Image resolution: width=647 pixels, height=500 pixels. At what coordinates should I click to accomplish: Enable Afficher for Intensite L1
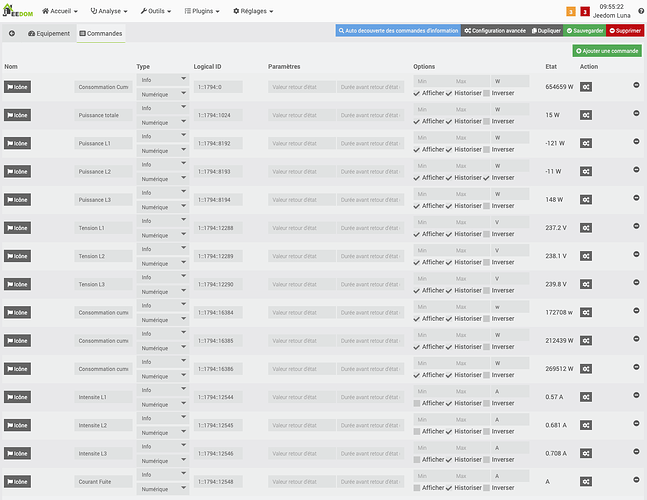pyautogui.click(x=417, y=403)
